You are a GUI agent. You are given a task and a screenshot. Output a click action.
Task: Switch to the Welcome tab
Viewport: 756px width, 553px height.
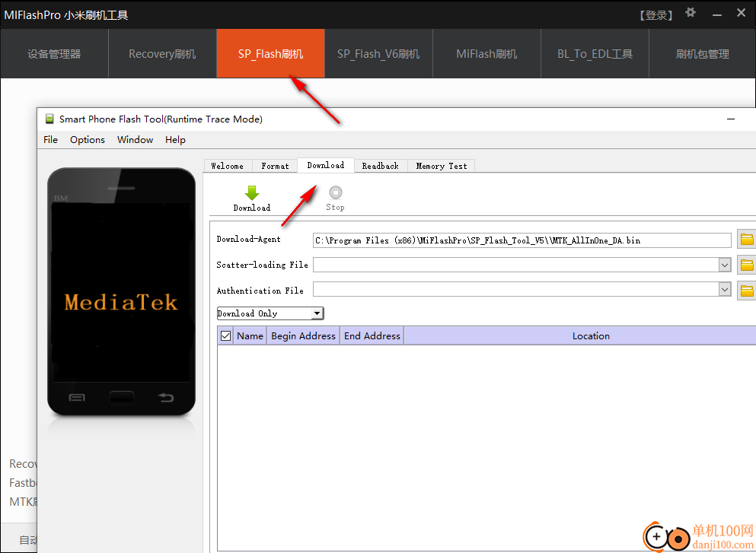click(x=227, y=166)
